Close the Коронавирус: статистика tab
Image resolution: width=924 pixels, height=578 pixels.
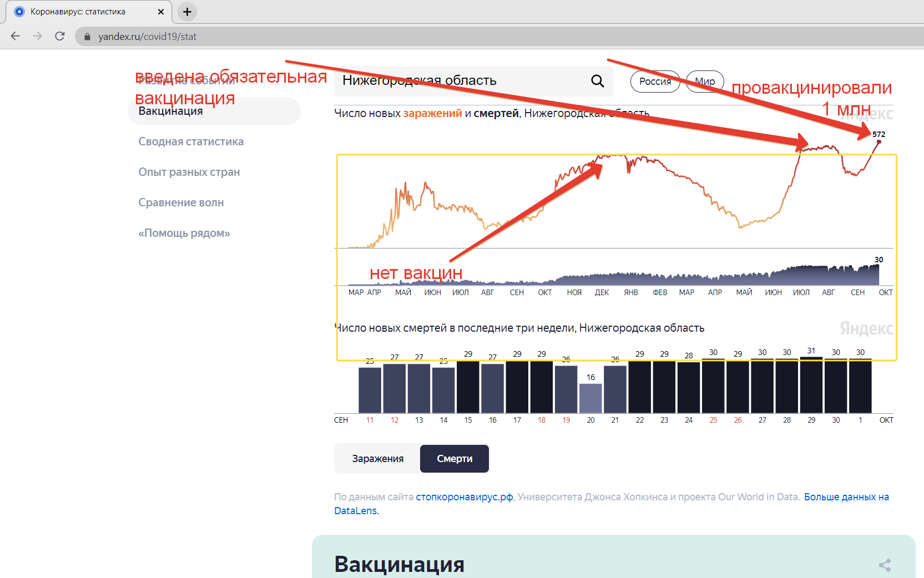(x=161, y=12)
